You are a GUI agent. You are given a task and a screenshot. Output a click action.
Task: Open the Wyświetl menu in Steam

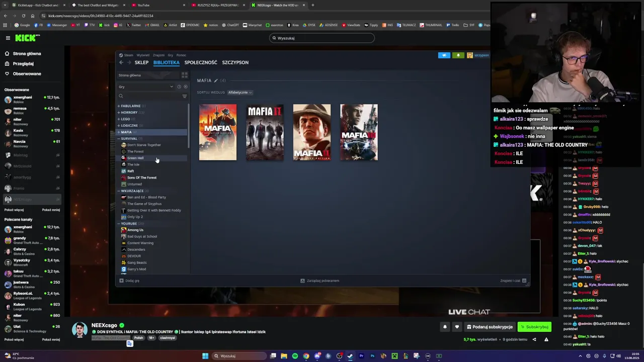(143, 55)
